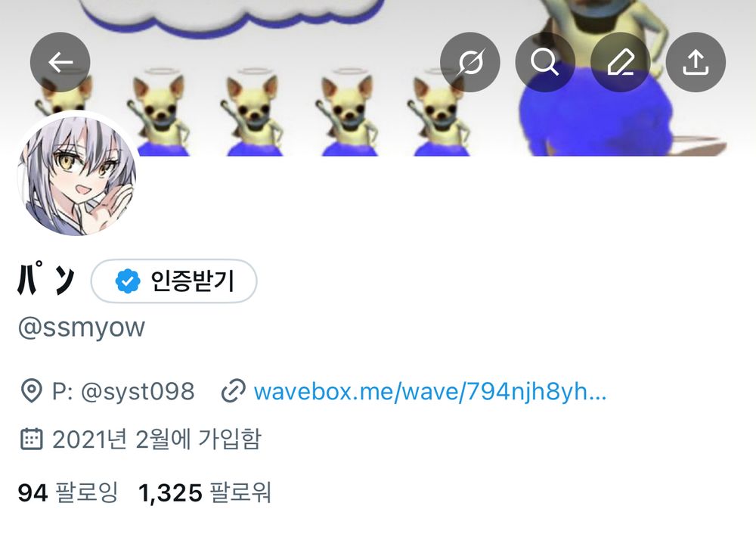Image resolution: width=756 pixels, height=534 pixels.
Task: Open the wavebox.me/wave link
Action: pyautogui.click(x=430, y=391)
